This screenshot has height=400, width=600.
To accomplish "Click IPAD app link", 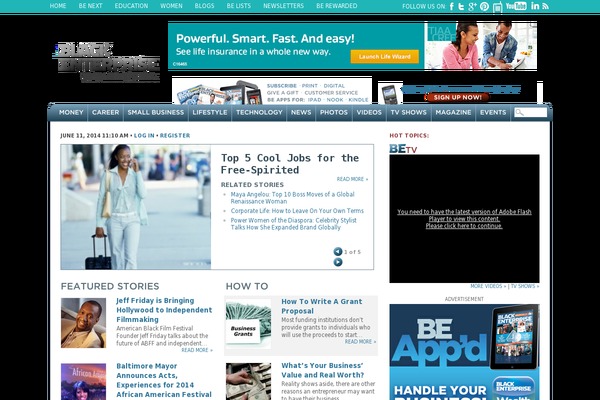I will pos(314,100).
